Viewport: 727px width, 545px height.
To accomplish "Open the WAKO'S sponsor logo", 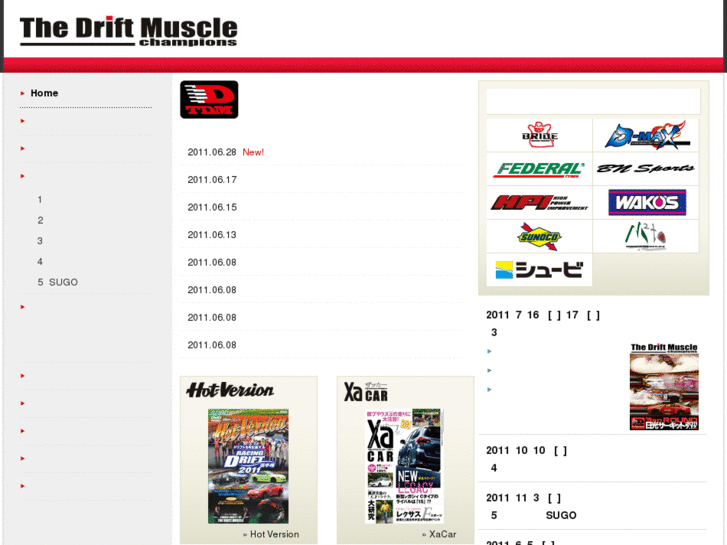I will click(646, 203).
